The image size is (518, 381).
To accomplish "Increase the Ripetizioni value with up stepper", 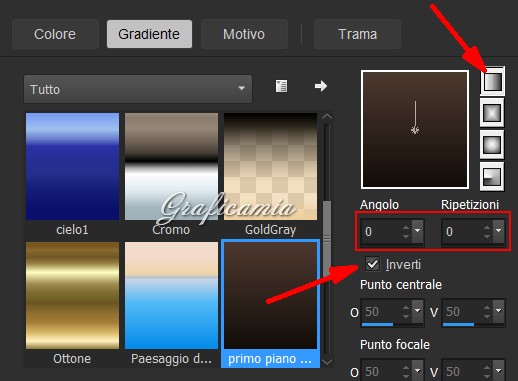I will [x=487, y=227].
